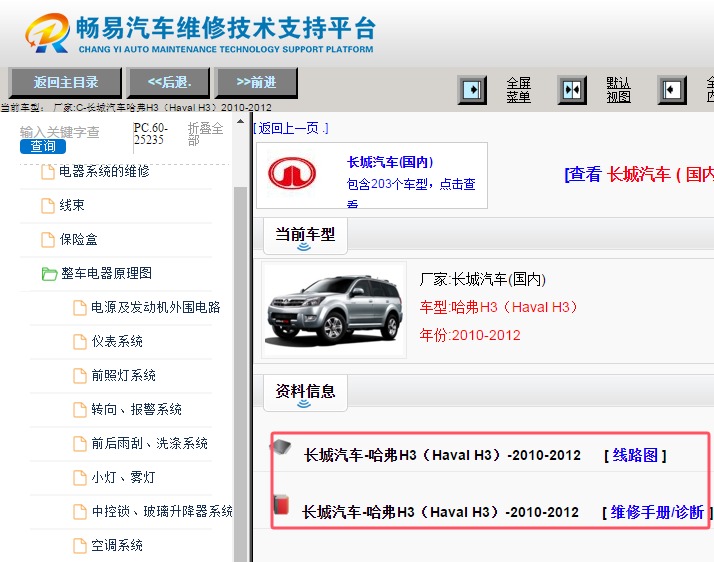This screenshot has width=714, height=562.
Task: Click the page icon beside 电器系统的维修
Action: (x=48, y=172)
